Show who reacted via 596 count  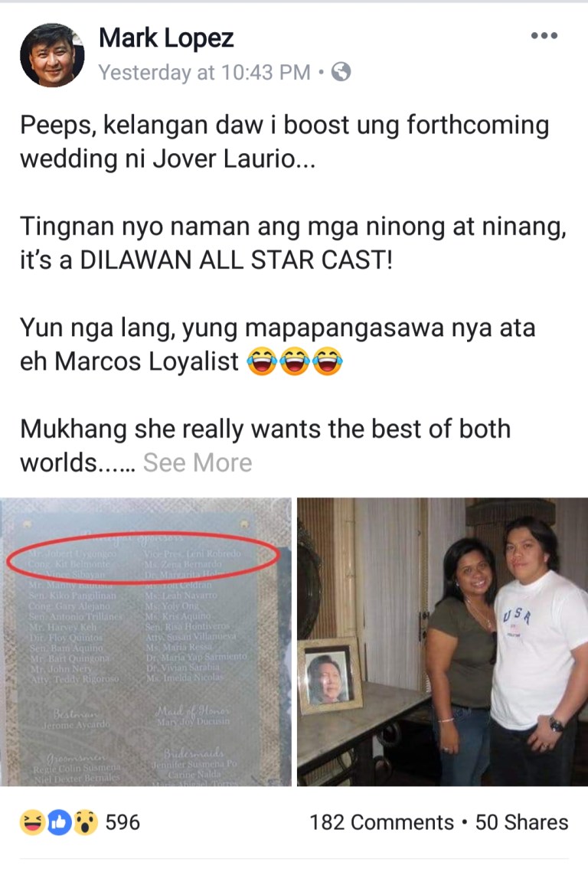point(122,822)
